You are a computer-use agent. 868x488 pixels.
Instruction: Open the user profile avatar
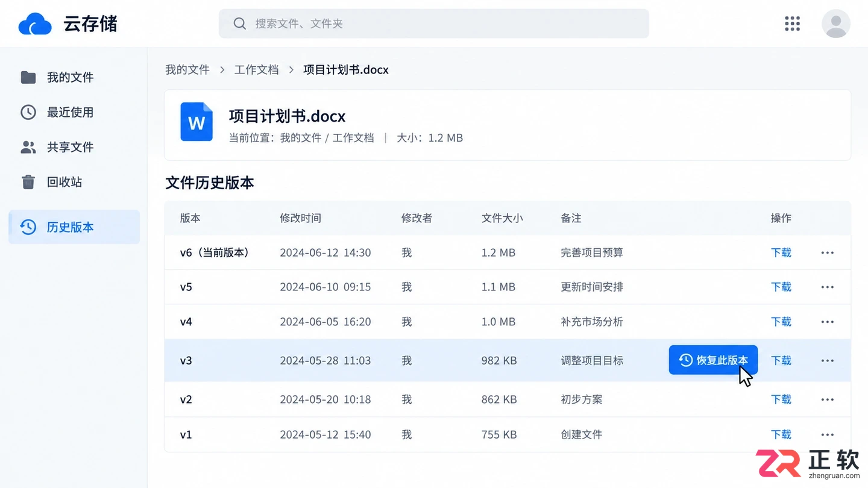836,23
